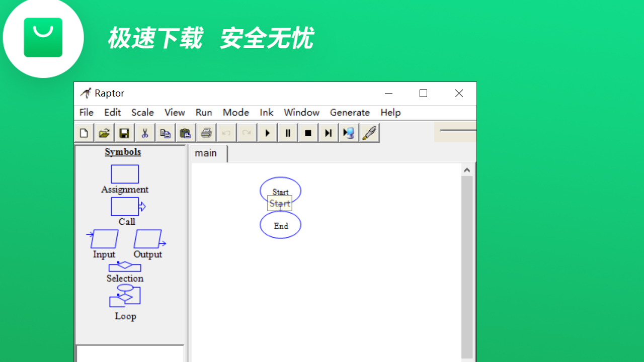Select the Ink pen tool
This screenshot has height=362, width=644.
pos(369,132)
